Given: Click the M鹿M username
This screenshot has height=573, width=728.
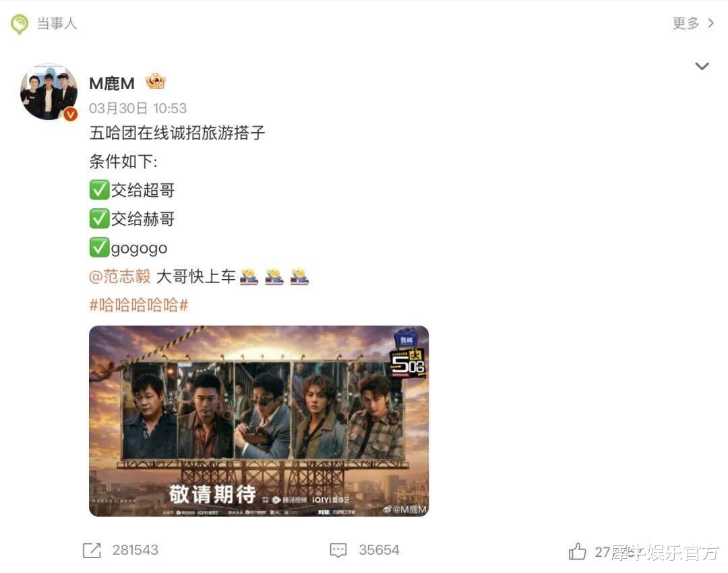Looking at the screenshot, I should pyautogui.click(x=111, y=84).
